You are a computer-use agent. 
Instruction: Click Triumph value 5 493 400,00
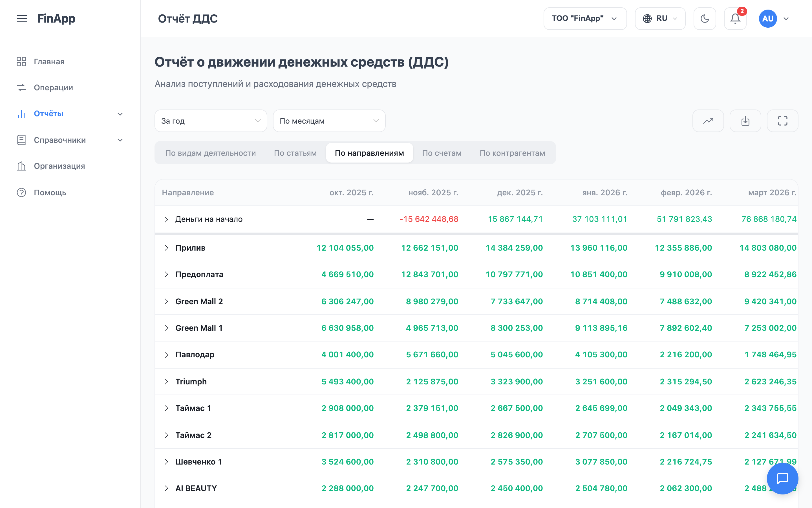click(347, 381)
